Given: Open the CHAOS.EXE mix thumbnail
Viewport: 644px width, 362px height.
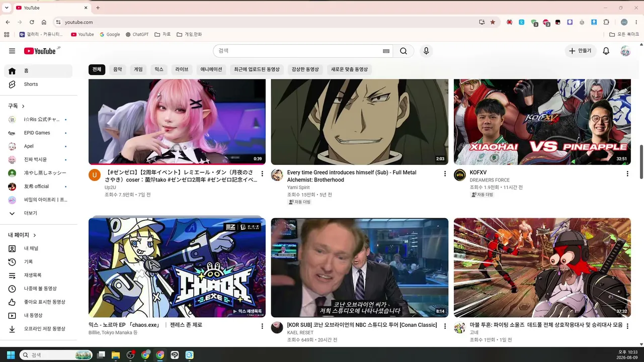Looking at the screenshot, I should click(x=177, y=267).
